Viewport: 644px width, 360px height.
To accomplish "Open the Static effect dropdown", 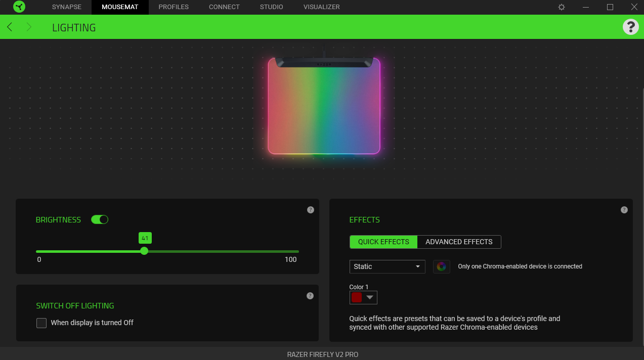I will pyautogui.click(x=387, y=266).
